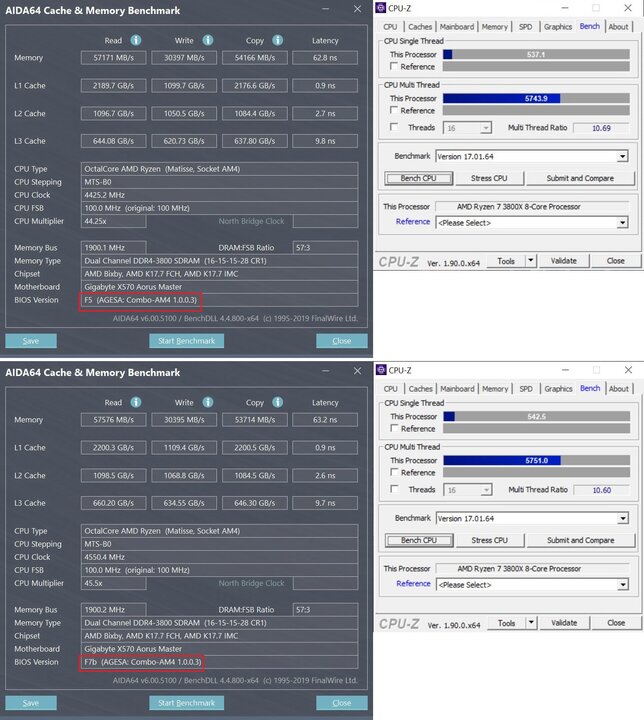Click Copy info icon in bottom AIDA64 window
Screen dimensions: 644x720
(277, 402)
